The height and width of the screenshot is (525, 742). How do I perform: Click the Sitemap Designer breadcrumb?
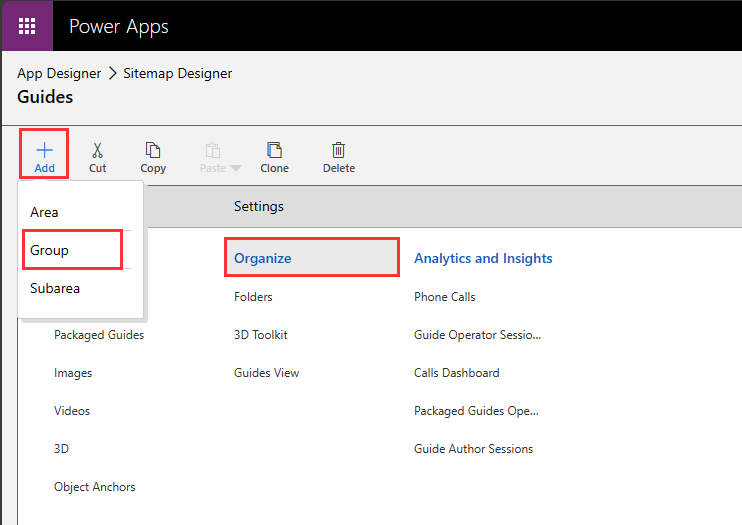tap(177, 73)
